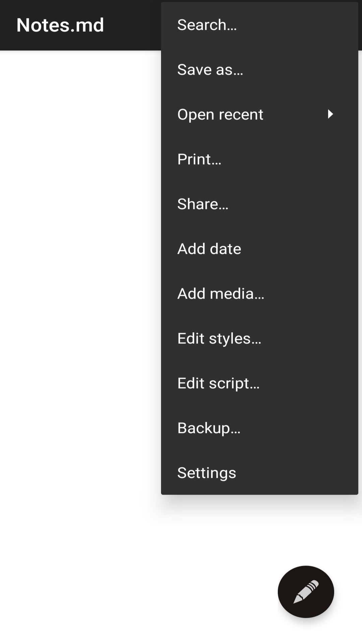
Task: Open Edit script... entry
Action: tap(218, 383)
